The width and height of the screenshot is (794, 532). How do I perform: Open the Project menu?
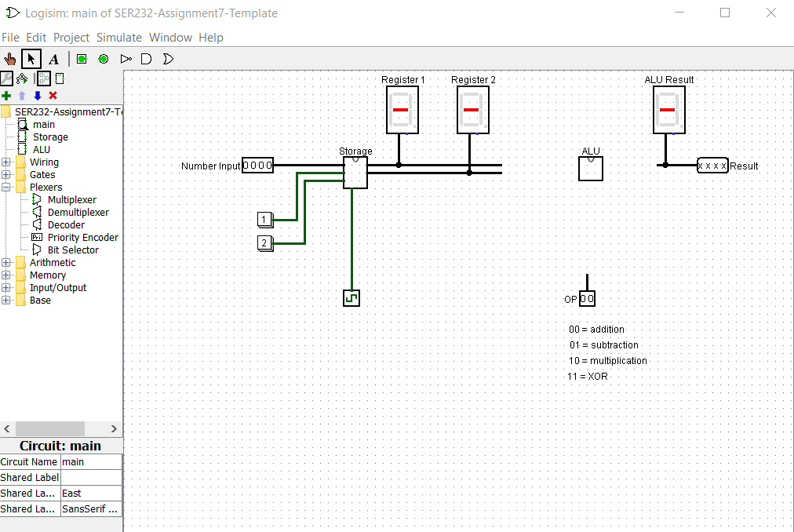click(x=71, y=37)
